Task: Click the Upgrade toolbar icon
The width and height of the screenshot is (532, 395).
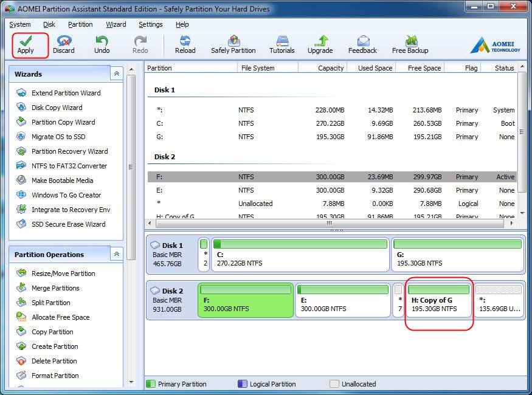Action: pos(320,44)
